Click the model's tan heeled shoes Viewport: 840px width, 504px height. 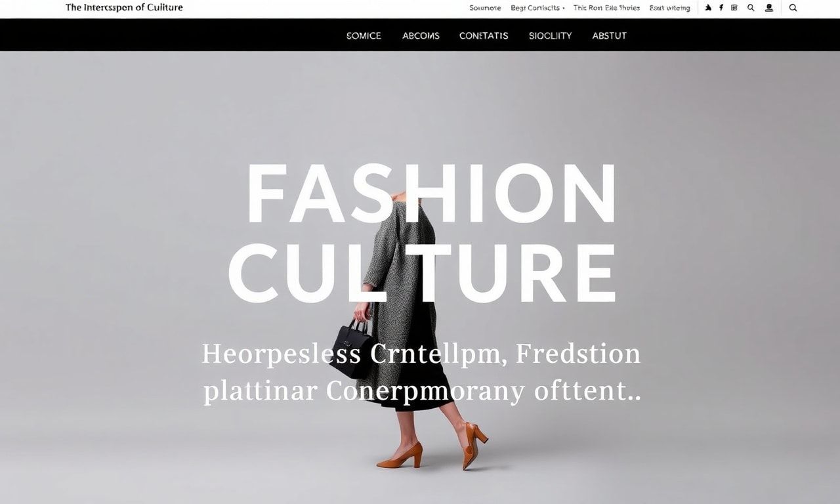pos(432,446)
